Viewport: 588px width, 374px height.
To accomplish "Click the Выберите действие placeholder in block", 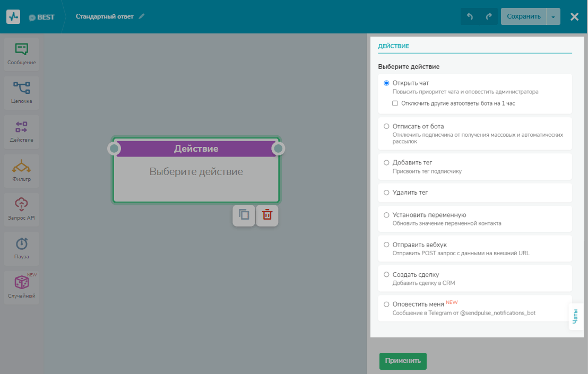I will (196, 172).
